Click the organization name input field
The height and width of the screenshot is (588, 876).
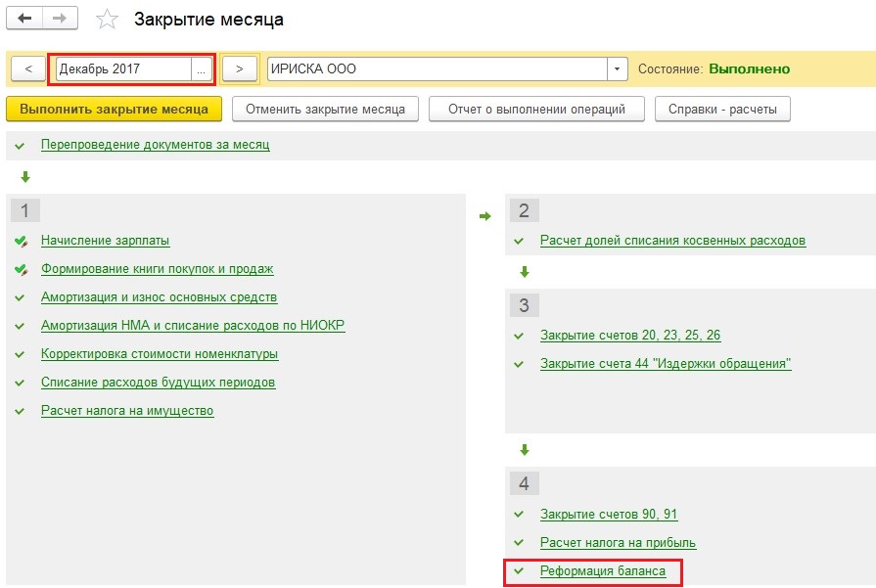coord(436,69)
